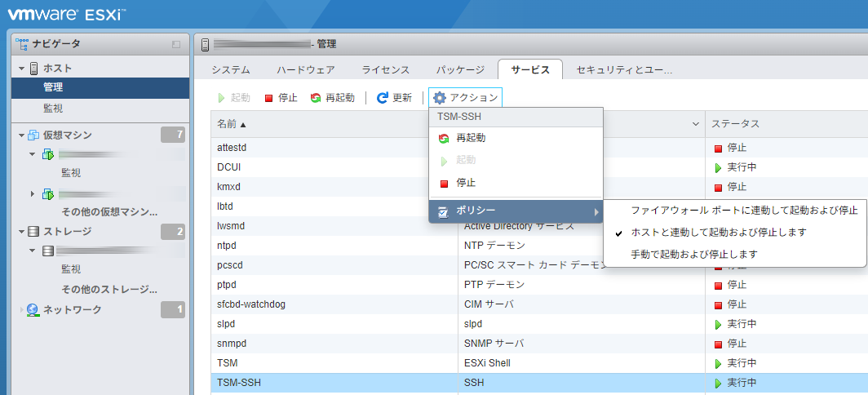The height and width of the screenshot is (395, 868).
Task: Select policy 手動で起動および停止します
Action: (x=735, y=255)
